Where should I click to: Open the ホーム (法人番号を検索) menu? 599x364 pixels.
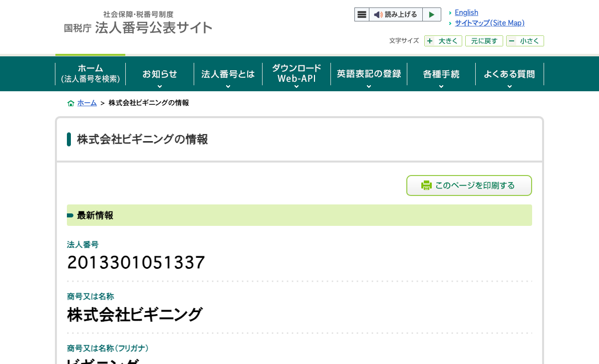coord(90,74)
